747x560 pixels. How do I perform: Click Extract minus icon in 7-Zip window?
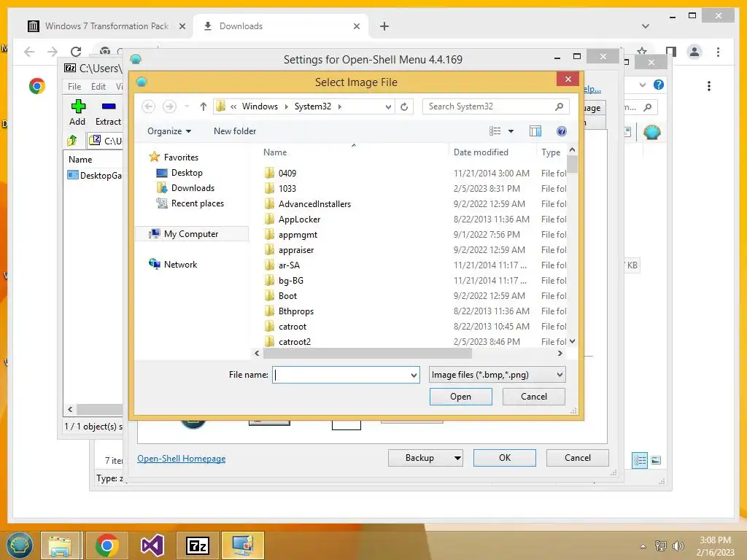coord(109,106)
